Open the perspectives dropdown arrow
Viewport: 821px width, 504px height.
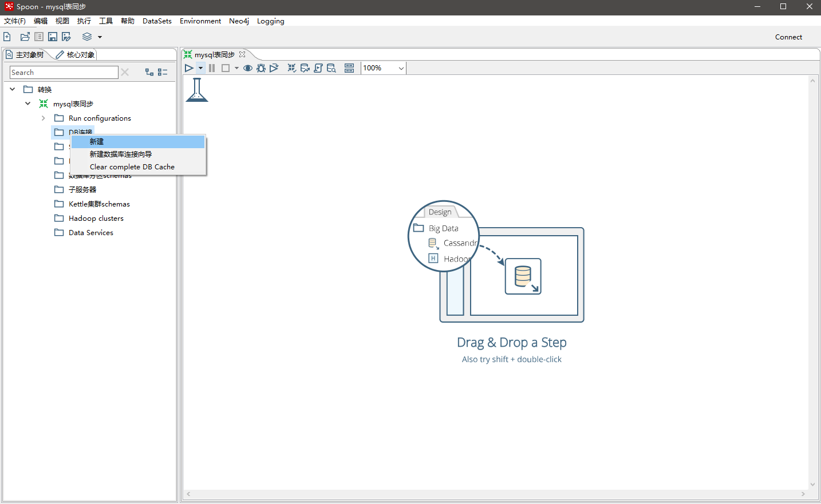[x=100, y=37]
